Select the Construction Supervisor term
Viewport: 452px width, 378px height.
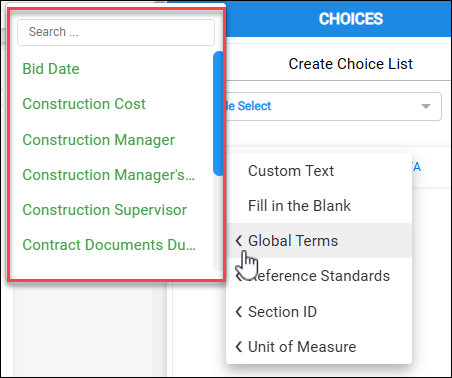coord(104,210)
